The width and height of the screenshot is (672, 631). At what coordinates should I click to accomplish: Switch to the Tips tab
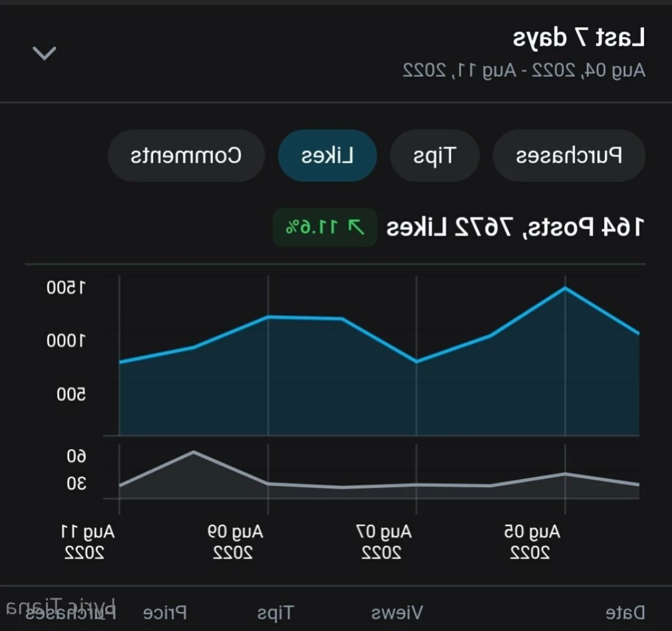click(435, 156)
